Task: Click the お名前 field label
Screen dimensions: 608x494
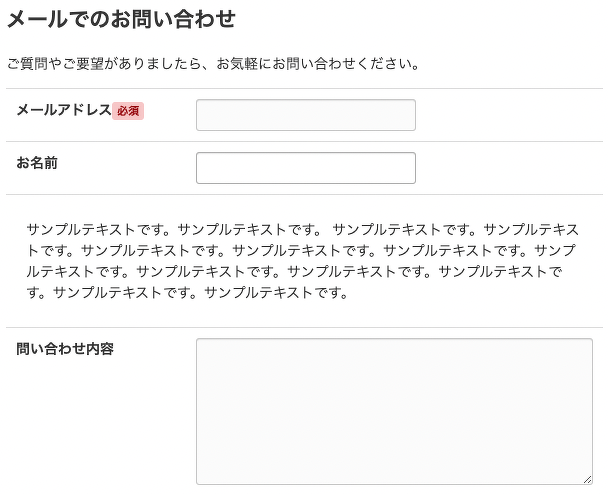Action: coord(37,162)
